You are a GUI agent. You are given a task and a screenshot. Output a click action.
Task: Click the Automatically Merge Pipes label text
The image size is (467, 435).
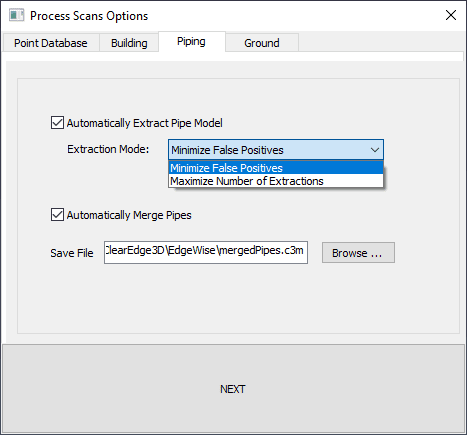tap(129, 215)
